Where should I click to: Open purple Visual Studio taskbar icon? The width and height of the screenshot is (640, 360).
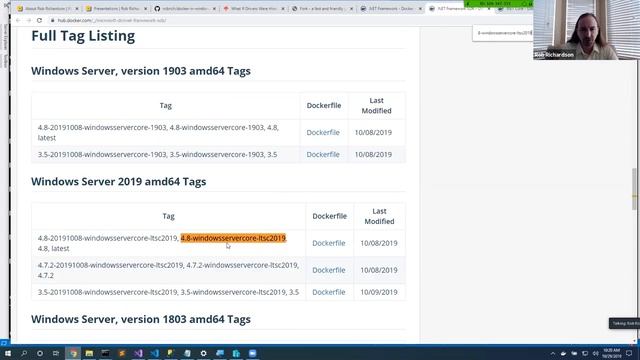tap(138, 353)
